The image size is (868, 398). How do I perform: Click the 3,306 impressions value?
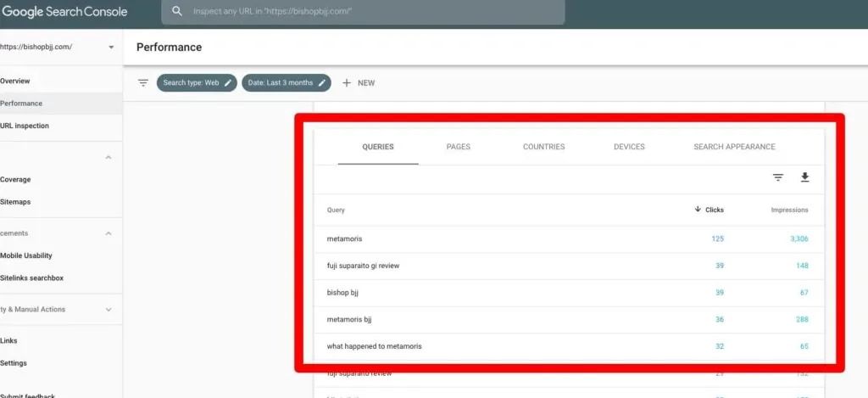[x=798, y=239]
